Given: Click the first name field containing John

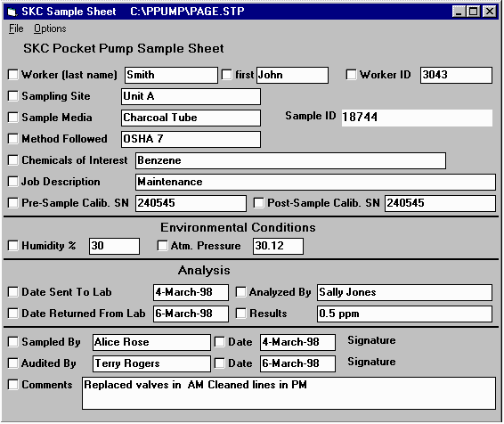Looking at the screenshot, I should click(292, 75).
